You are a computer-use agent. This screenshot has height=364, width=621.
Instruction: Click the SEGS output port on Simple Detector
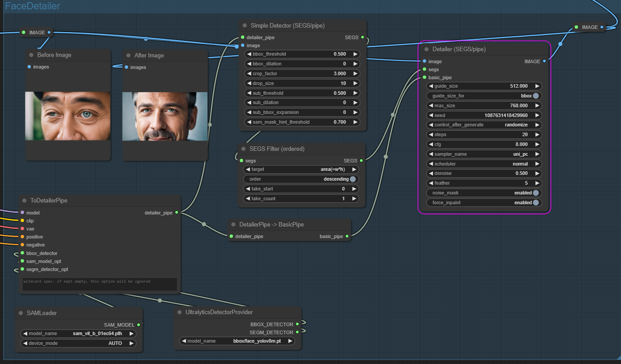(x=362, y=37)
